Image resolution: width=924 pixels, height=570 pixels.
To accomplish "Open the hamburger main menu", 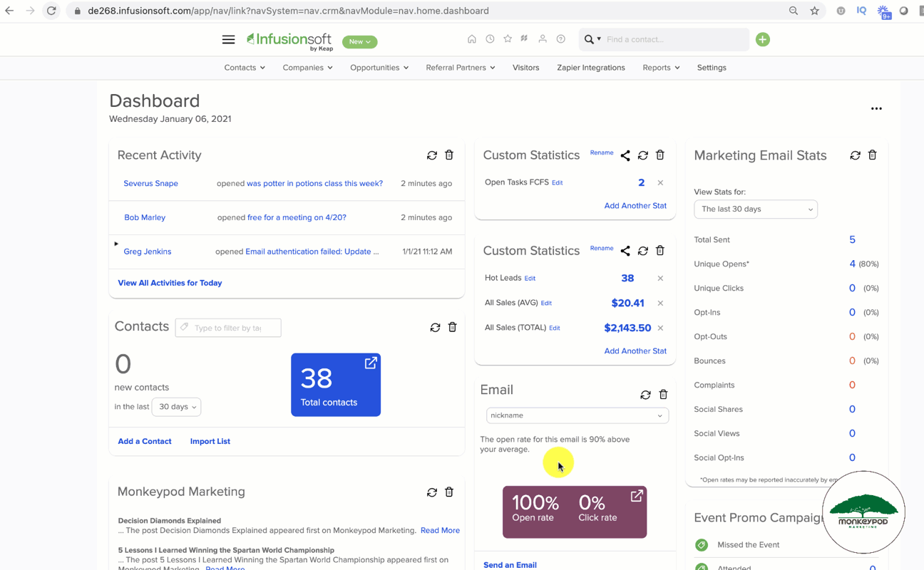I will point(228,40).
